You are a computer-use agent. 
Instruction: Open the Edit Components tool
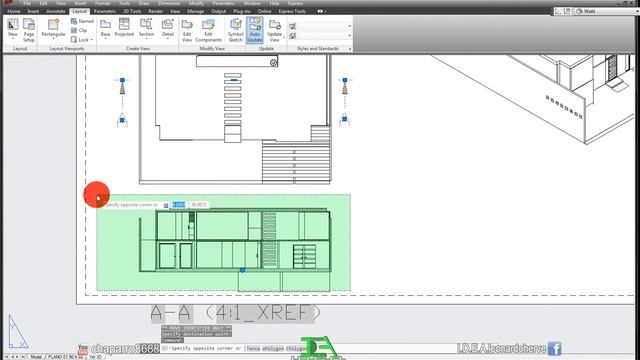click(208, 30)
